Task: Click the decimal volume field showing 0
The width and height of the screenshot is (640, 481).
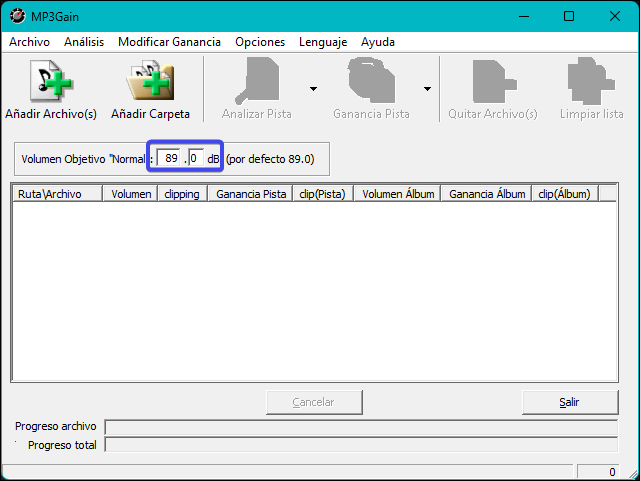Action: click(196, 158)
